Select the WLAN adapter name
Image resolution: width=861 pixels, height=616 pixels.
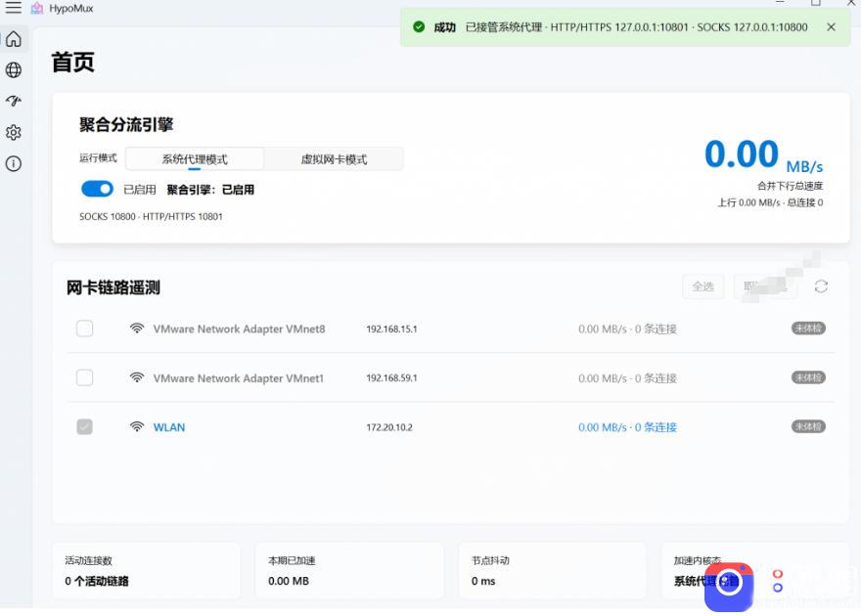pyautogui.click(x=169, y=427)
